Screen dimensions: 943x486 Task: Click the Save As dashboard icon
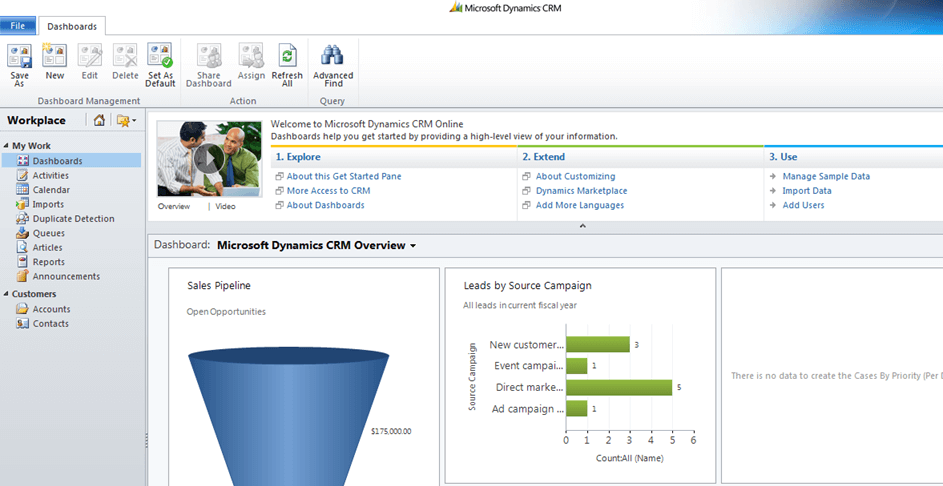(x=19, y=65)
